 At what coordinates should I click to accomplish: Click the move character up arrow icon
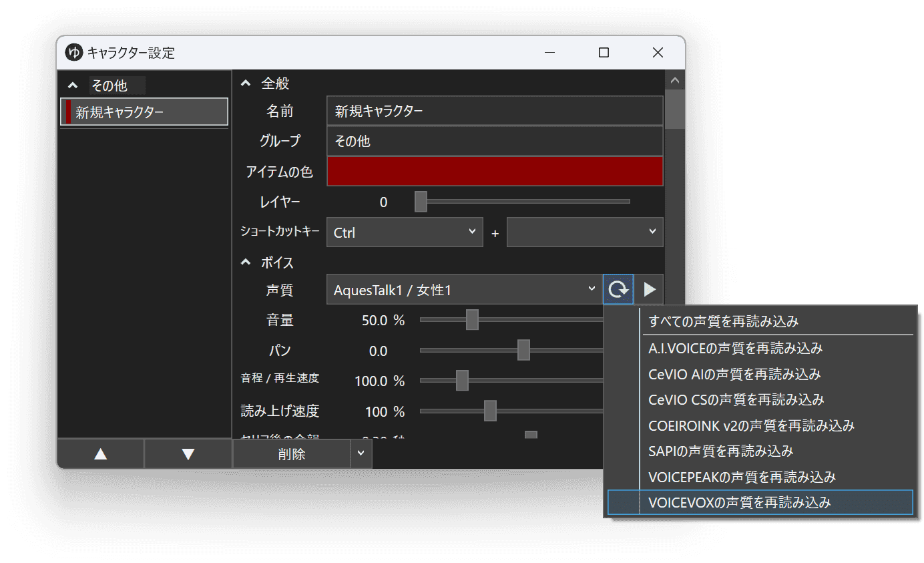[100, 453]
